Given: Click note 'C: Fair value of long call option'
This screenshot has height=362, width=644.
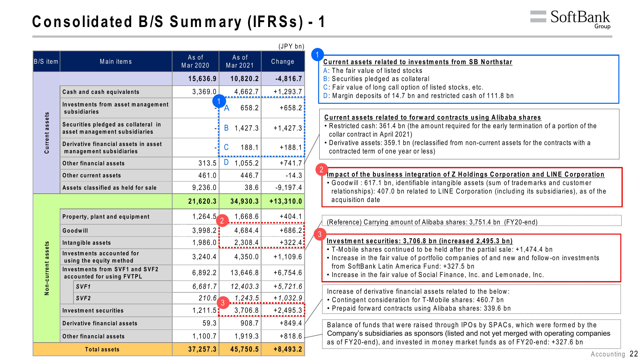Looking at the screenshot, I should coord(403,87).
